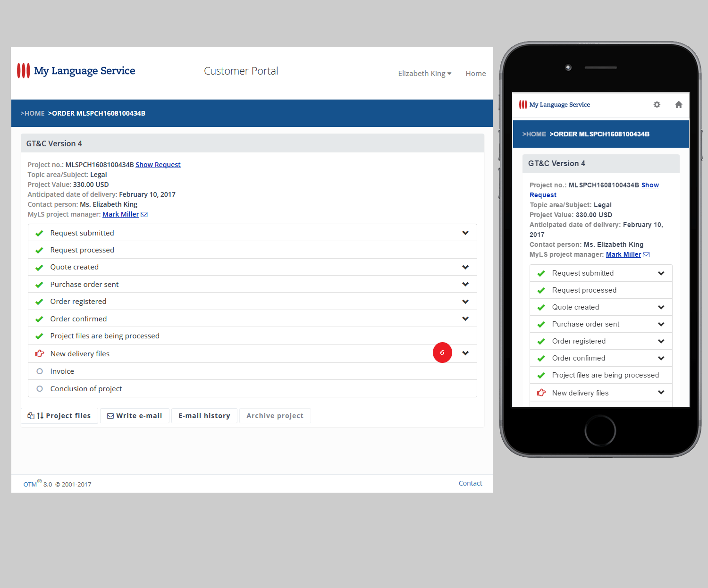Image resolution: width=708 pixels, height=588 pixels.
Task: Open settings gear on mobile view
Action: pos(657,105)
